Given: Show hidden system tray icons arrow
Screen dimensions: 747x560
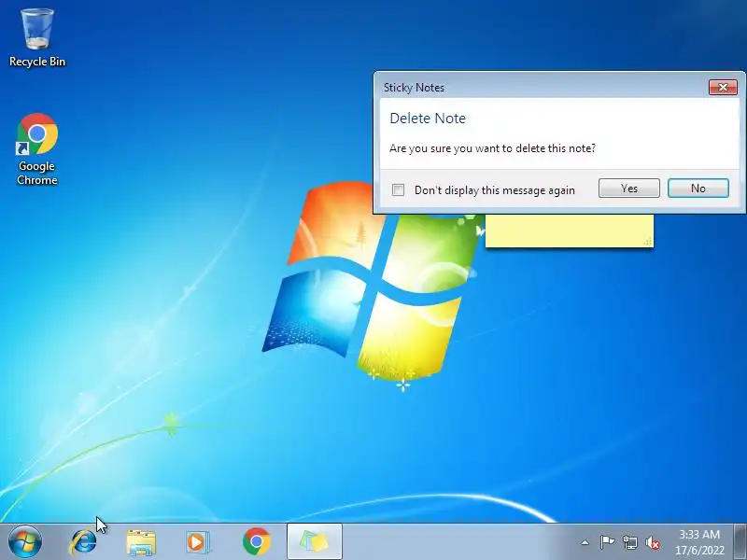Looking at the screenshot, I should [585, 542].
